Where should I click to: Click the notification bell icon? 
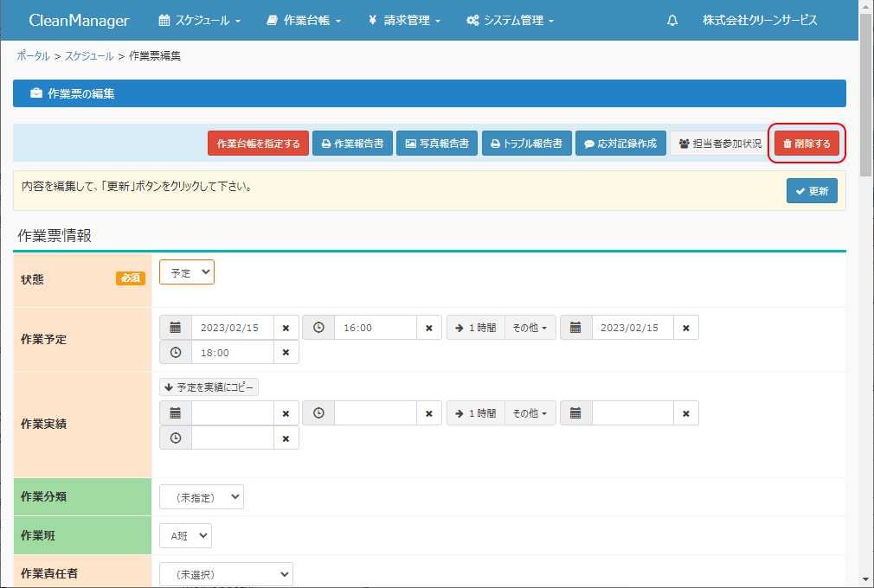point(672,21)
